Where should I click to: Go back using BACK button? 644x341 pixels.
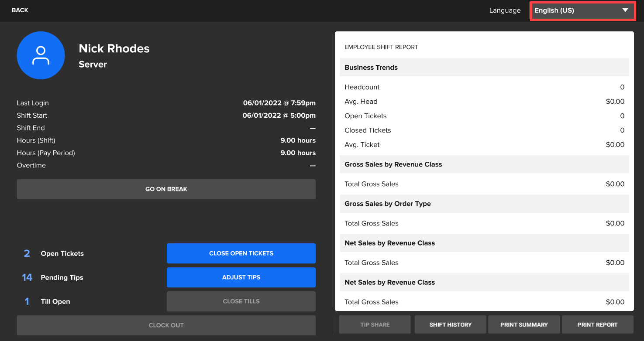point(20,10)
